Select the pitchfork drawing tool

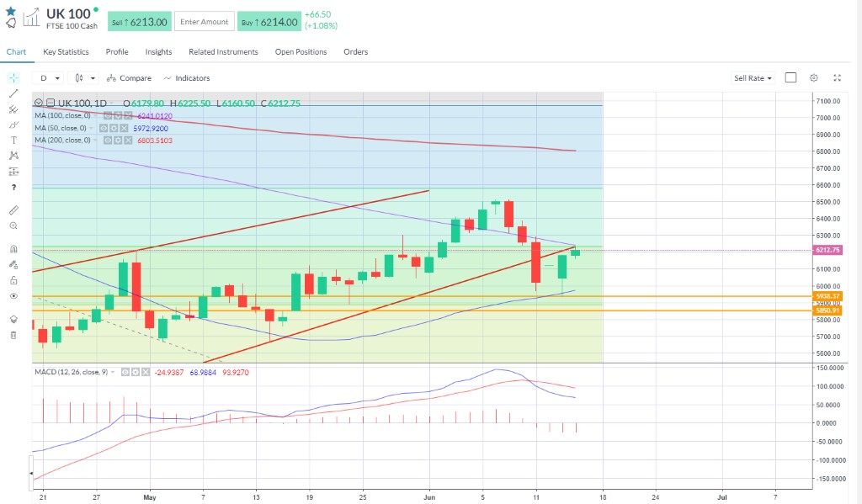click(x=13, y=109)
